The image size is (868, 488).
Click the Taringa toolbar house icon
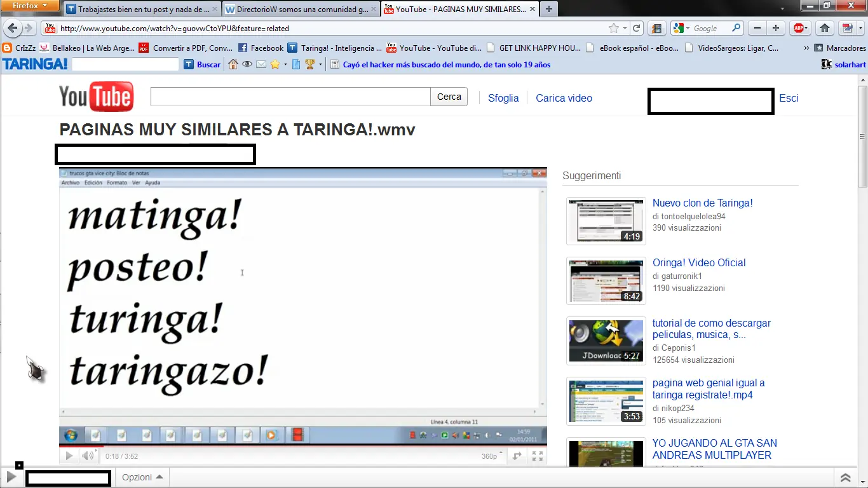233,64
